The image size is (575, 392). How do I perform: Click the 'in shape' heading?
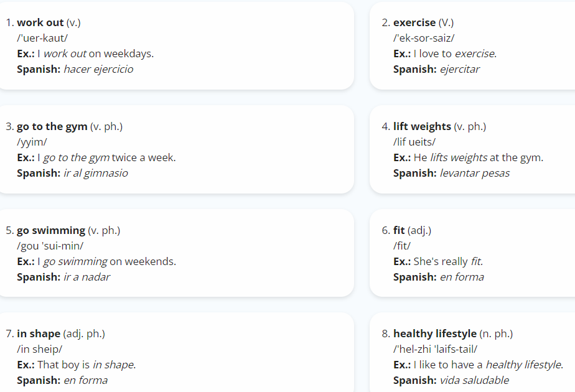coord(39,334)
